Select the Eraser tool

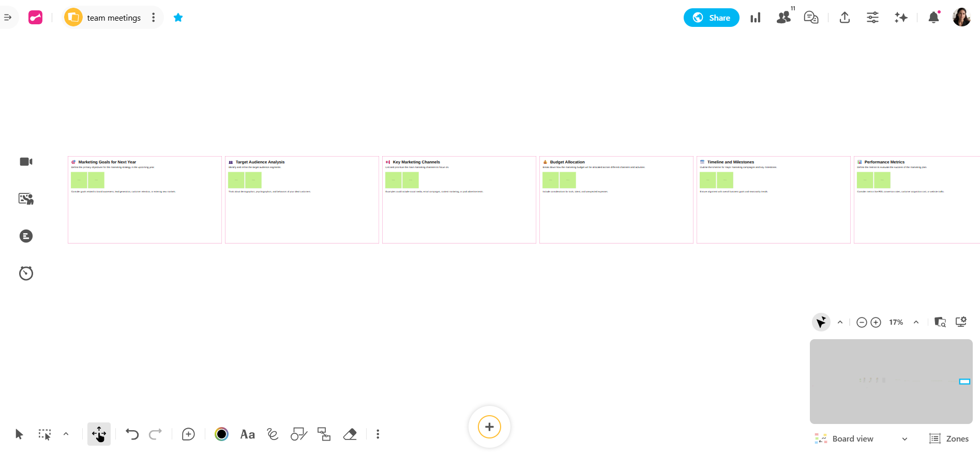(350, 434)
